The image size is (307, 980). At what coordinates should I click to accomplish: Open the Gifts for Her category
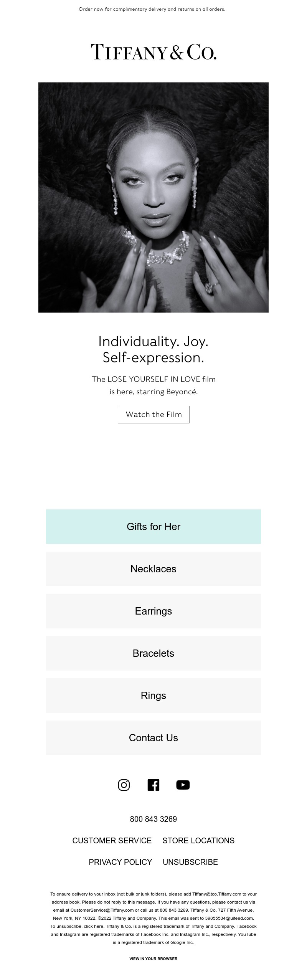tap(153, 527)
